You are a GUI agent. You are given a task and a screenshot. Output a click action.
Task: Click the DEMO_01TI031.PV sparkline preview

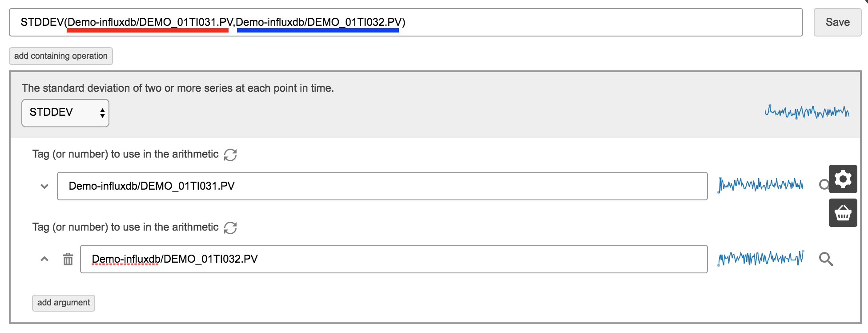(760, 185)
